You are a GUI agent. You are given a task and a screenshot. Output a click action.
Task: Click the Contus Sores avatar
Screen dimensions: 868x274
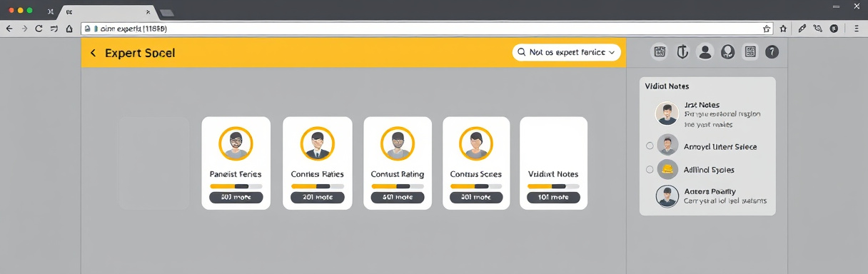point(476,144)
